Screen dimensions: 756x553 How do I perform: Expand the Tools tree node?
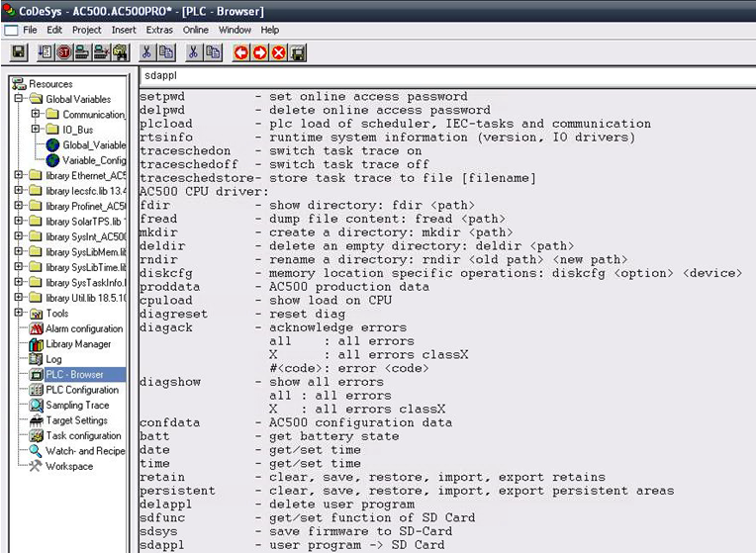tap(19, 314)
